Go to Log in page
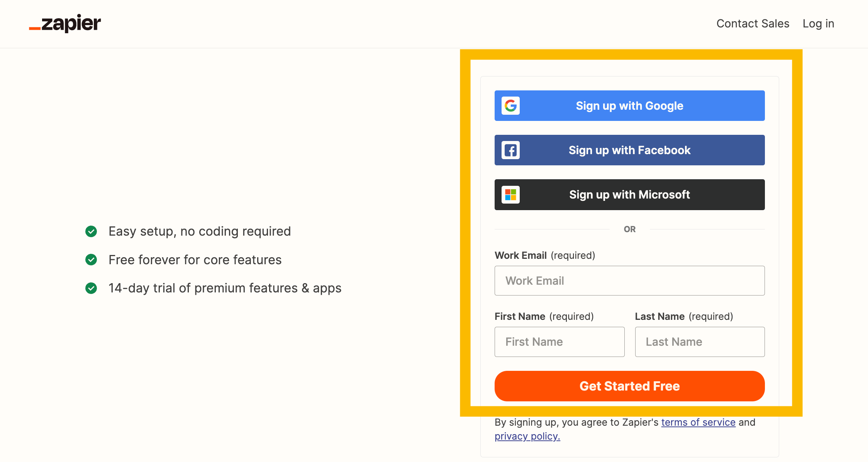Viewport: 868px width, 462px height. click(x=818, y=24)
